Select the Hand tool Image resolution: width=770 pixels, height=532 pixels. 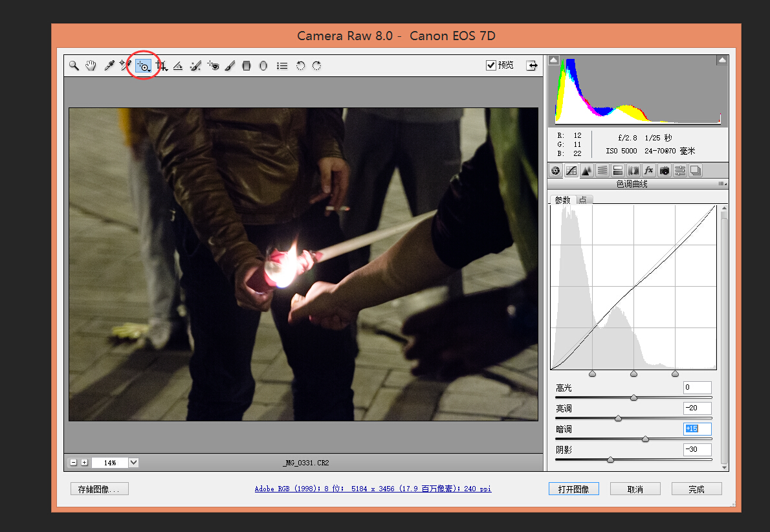91,65
